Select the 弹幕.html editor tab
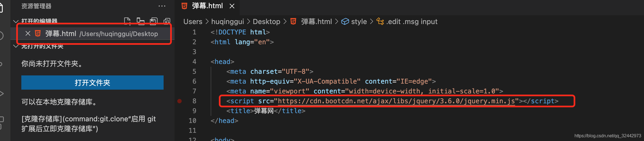The image size is (644, 141). 207,6
